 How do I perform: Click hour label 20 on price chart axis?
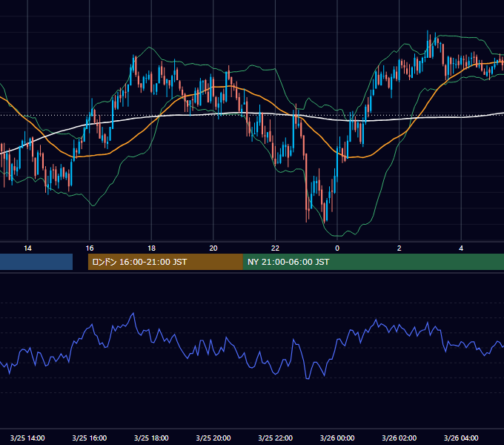point(213,248)
